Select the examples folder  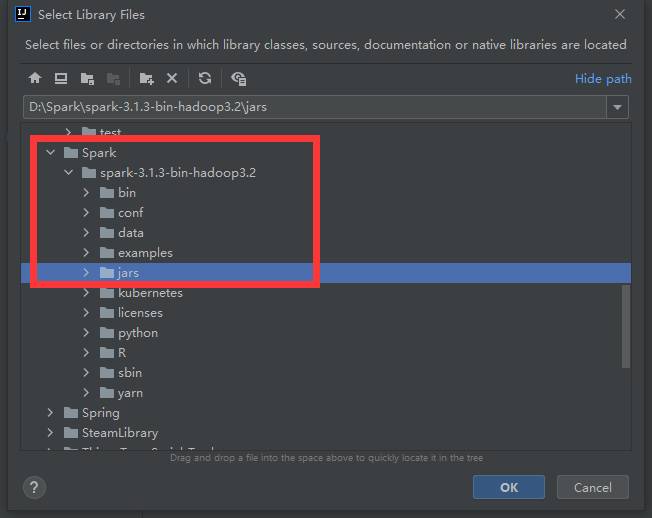click(136, 252)
